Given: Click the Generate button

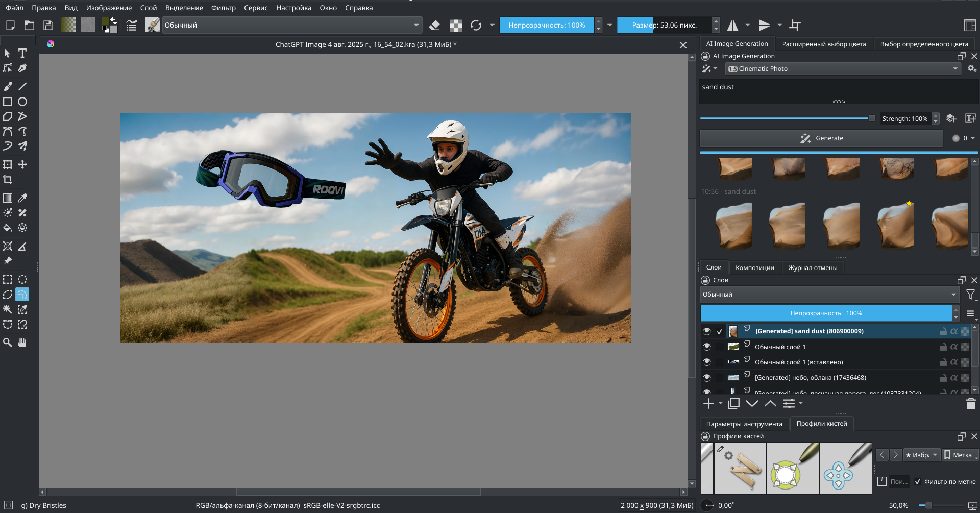Looking at the screenshot, I should click(821, 138).
